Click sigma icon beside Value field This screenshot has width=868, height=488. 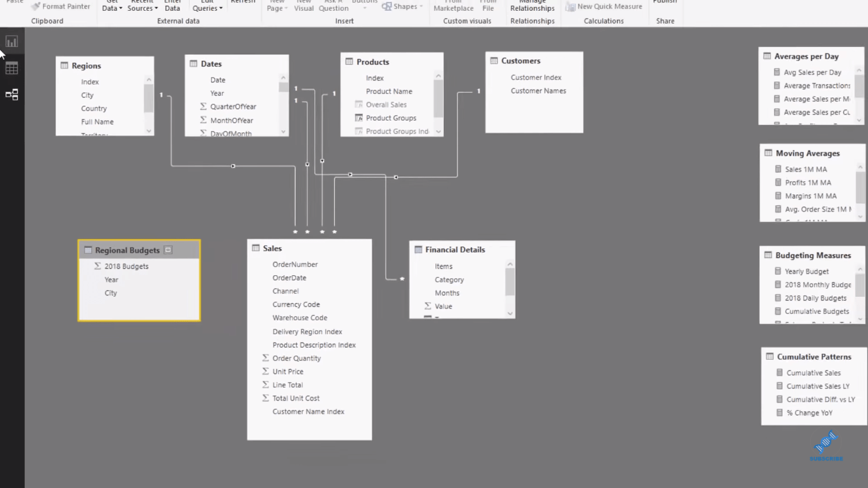tap(428, 306)
